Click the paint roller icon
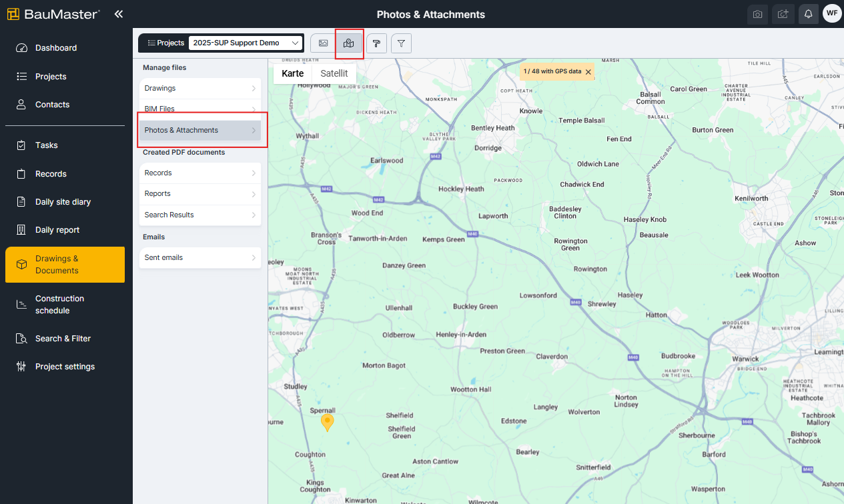 (x=376, y=43)
